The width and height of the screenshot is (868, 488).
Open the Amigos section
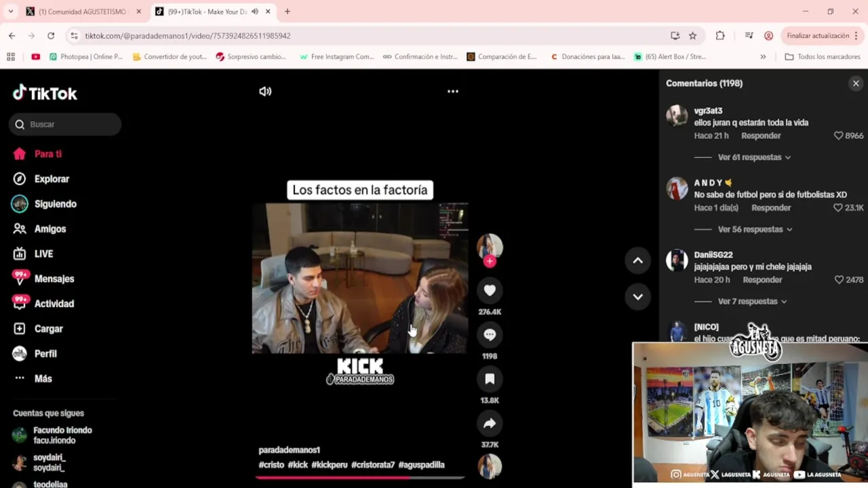tap(50, 229)
